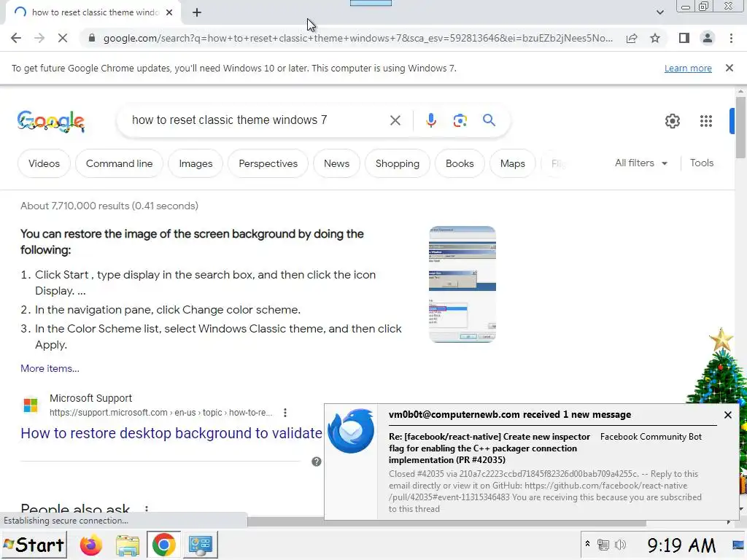
Task: Click the taskbar clock 9:19 AM
Action: point(681,545)
